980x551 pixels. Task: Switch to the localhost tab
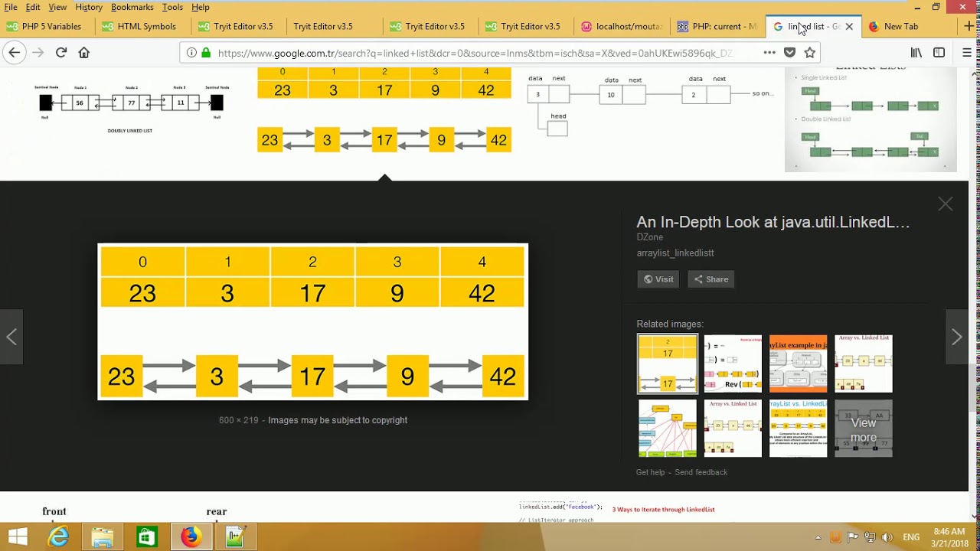pyautogui.click(x=623, y=26)
